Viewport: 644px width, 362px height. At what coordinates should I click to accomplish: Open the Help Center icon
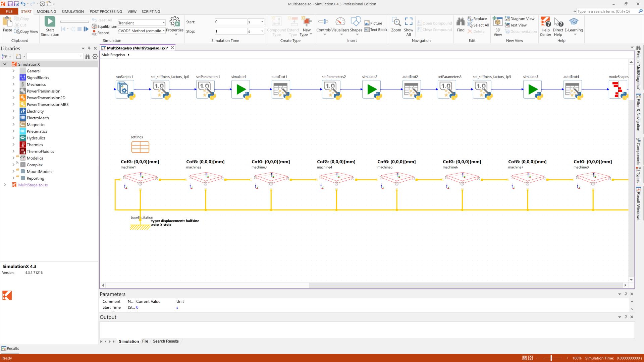545,22
